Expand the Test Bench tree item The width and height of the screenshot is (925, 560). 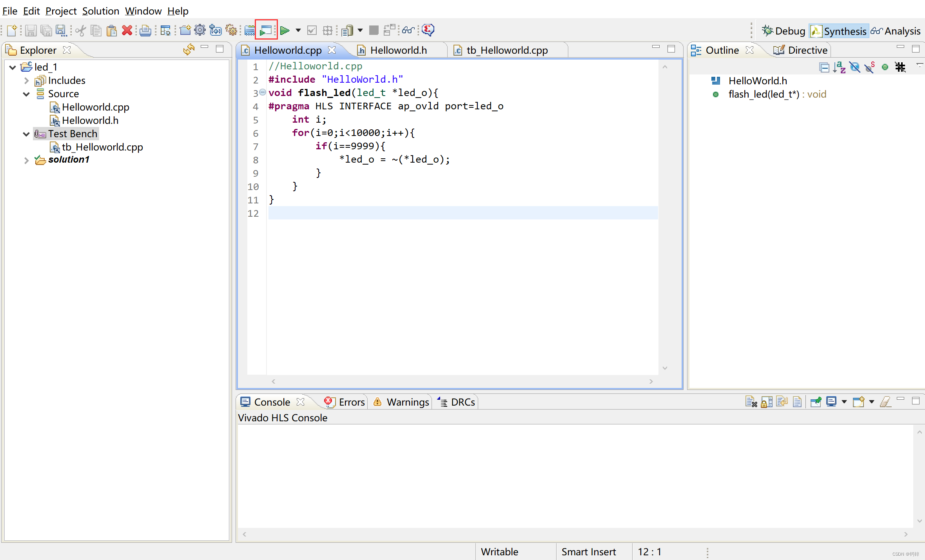pyautogui.click(x=24, y=133)
